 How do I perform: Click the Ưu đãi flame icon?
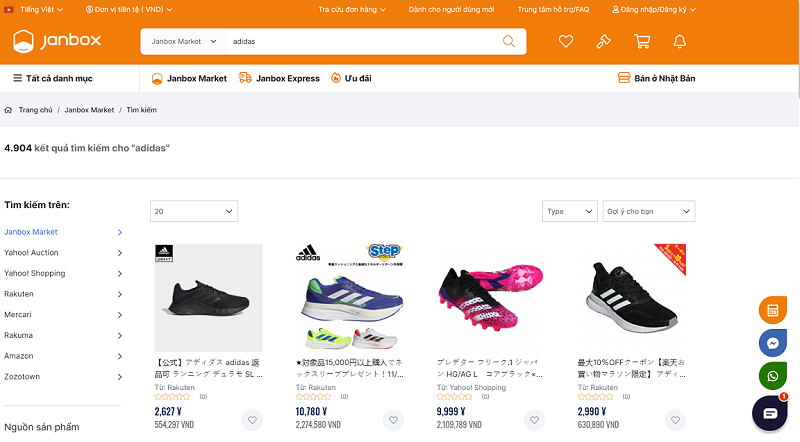tap(336, 78)
